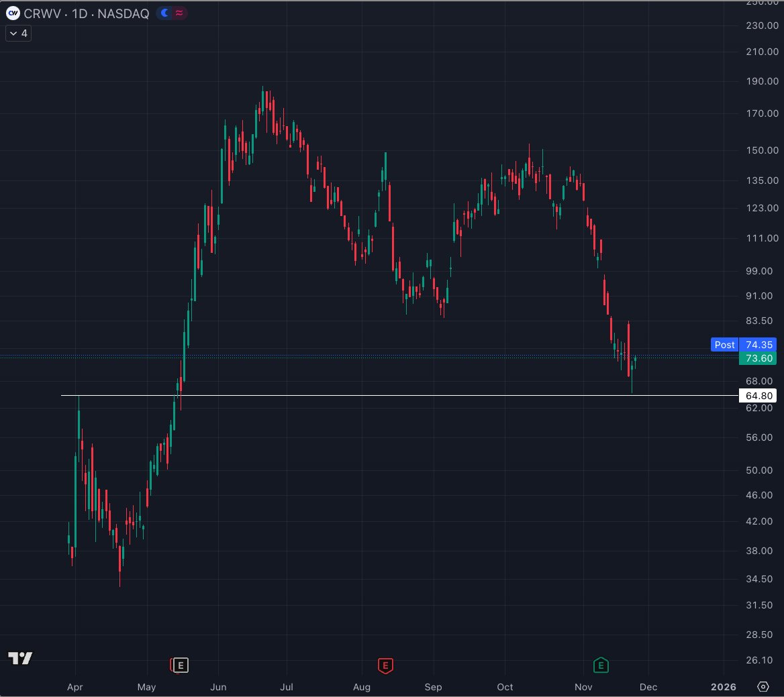Click the 56.00 price scale label
Image resolution: width=784 pixels, height=697 pixels.
759,437
